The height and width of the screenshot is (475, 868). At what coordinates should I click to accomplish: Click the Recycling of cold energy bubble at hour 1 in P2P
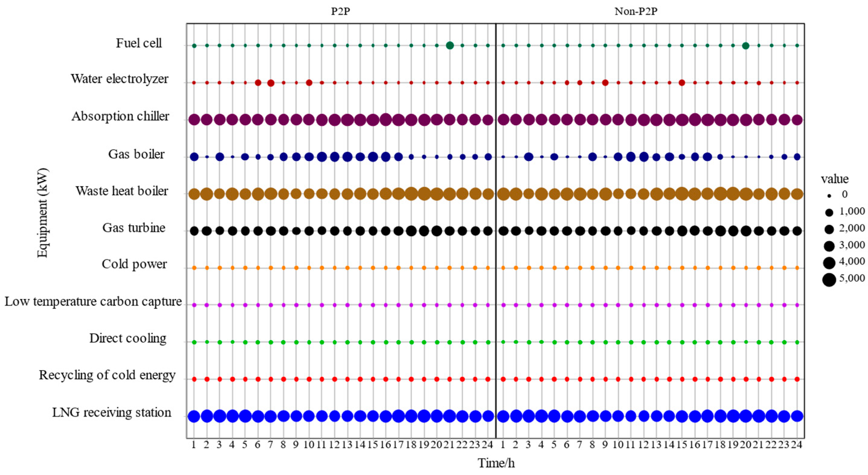pyautogui.click(x=194, y=379)
